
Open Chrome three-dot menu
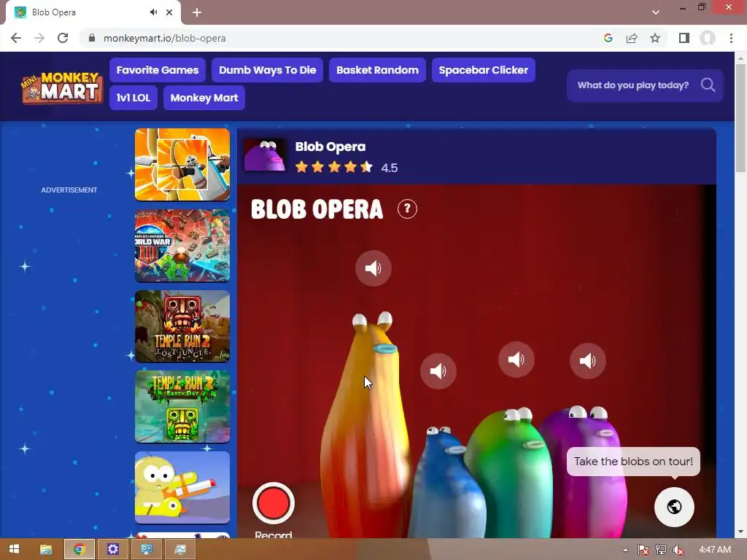(x=731, y=38)
